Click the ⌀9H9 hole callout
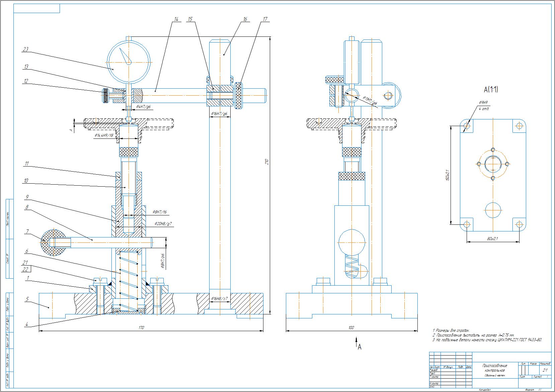Viewport: 555px width, 392px height. click(484, 102)
